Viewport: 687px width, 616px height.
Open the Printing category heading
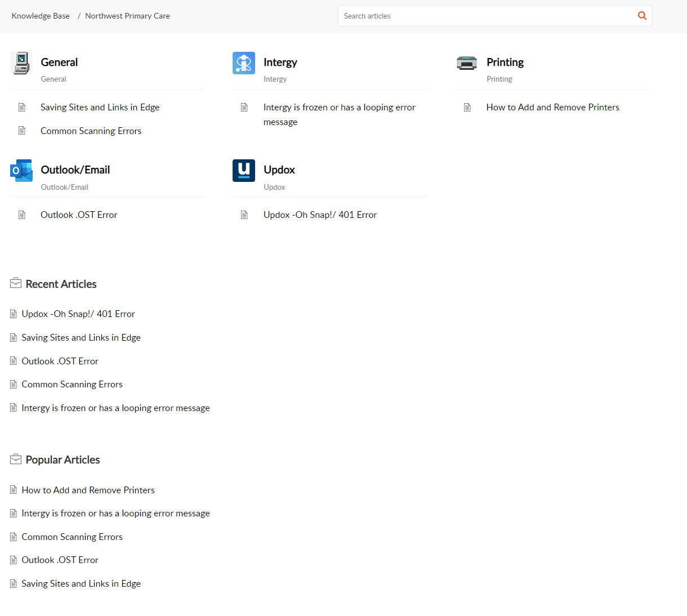coord(505,62)
